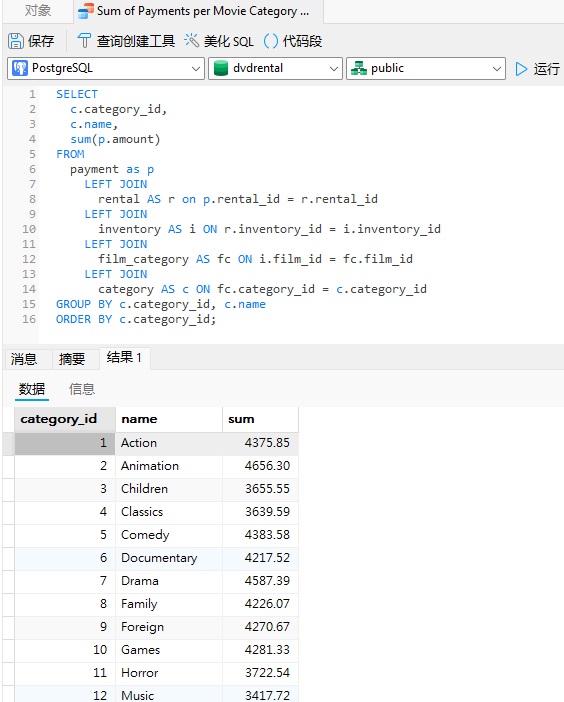Screen dimensions: 564x702
Task: Click the category_id column header
Action: [65, 419]
